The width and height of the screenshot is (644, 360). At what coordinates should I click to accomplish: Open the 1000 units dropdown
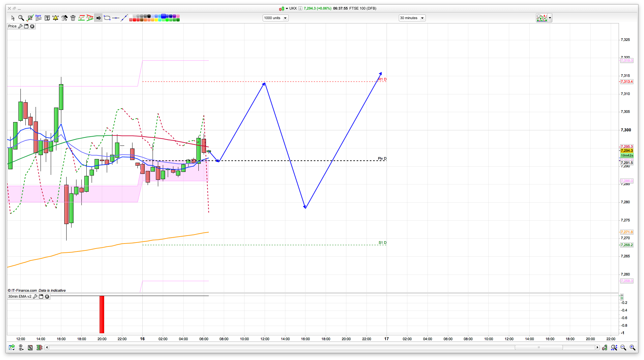pyautogui.click(x=275, y=18)
